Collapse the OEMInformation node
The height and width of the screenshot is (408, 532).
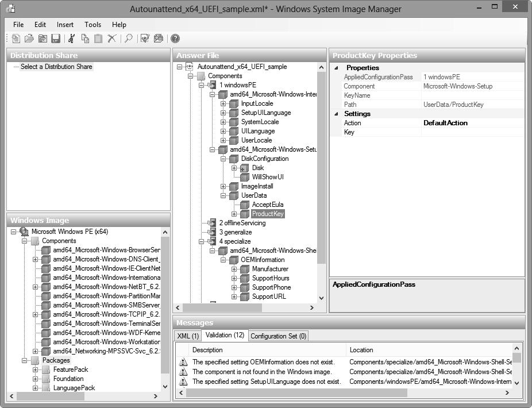223,260
